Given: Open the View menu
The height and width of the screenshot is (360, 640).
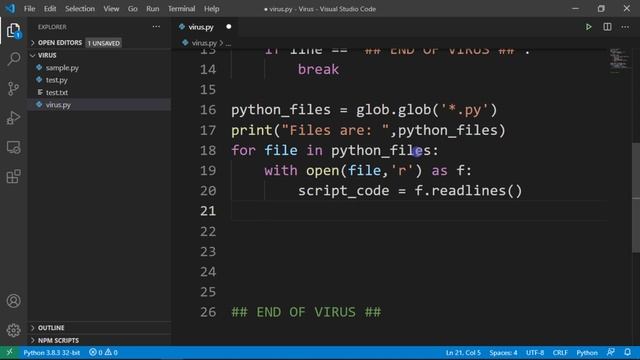Looking at the screenshot, I should click(111, 9).
